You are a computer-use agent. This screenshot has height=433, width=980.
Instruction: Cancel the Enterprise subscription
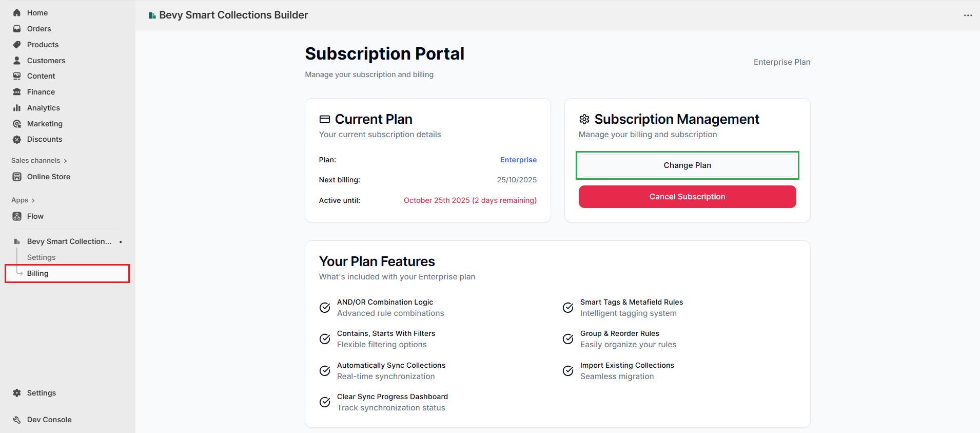click(687, 197)
